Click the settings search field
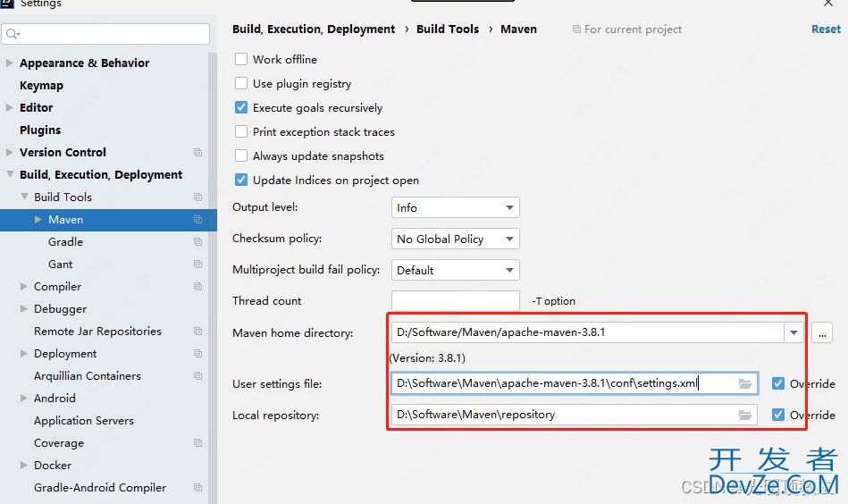This screenshot has height=504, width=848. pos(105,34)
